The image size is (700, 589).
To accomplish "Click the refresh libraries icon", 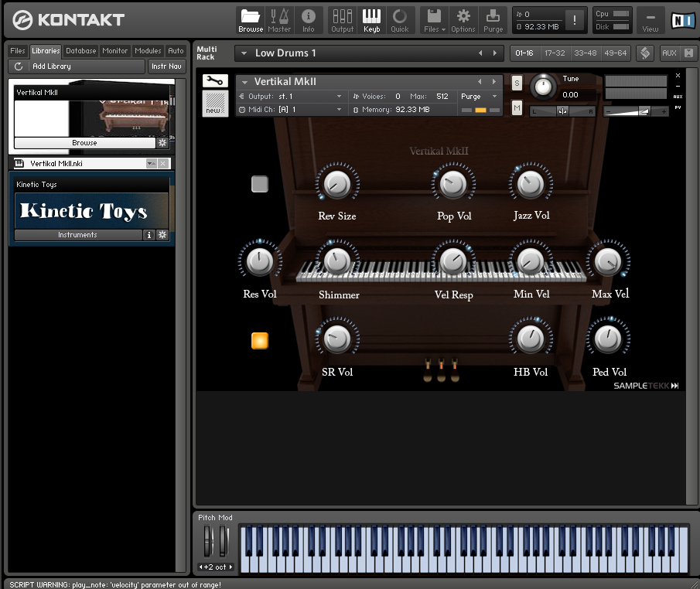I will (19, 66).
